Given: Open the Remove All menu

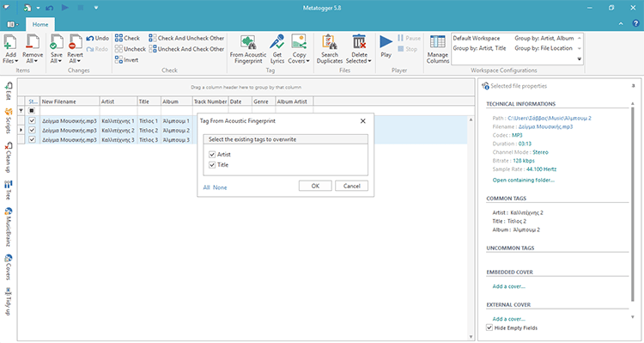Looking at the screenshot, I should point(33,49).
